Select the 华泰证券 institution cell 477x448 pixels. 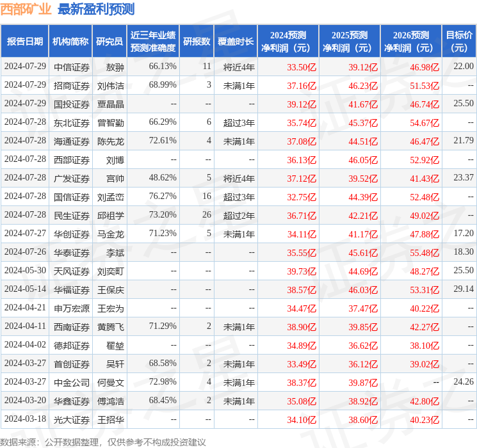pos(72,252)
